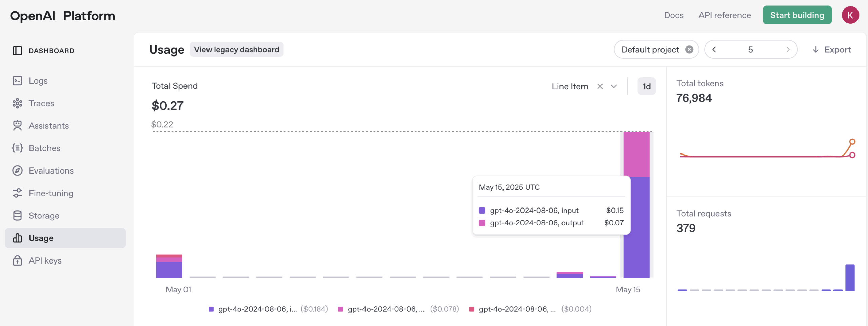Click the tallest Total requests bar
Image resolution: width=868 pixels, height=326 pixels.
pyautogui.click(x=850, y=277)
